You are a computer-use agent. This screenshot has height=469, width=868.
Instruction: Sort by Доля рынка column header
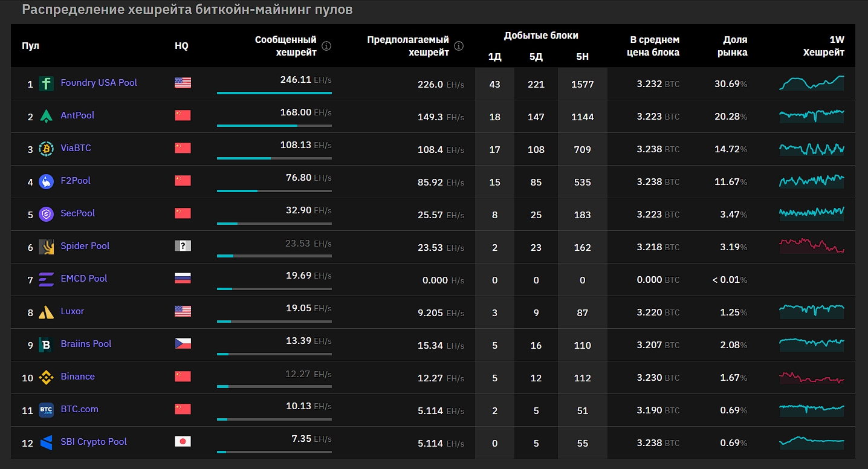732,46
